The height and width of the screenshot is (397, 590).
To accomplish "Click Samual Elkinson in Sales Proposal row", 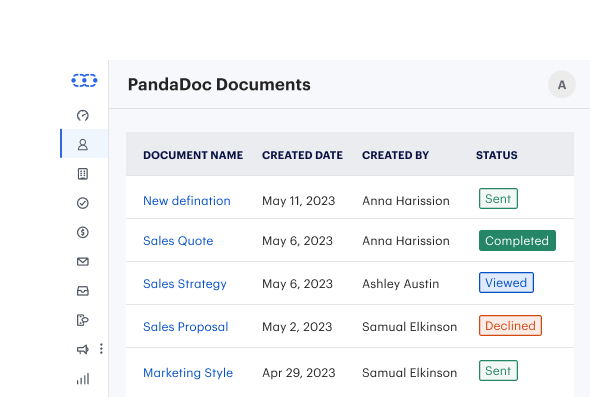I will coord(409,327).
